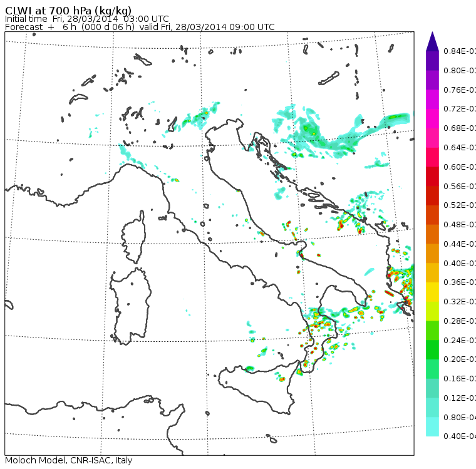Click the 0.80E-04 legend label

[460, 417]
